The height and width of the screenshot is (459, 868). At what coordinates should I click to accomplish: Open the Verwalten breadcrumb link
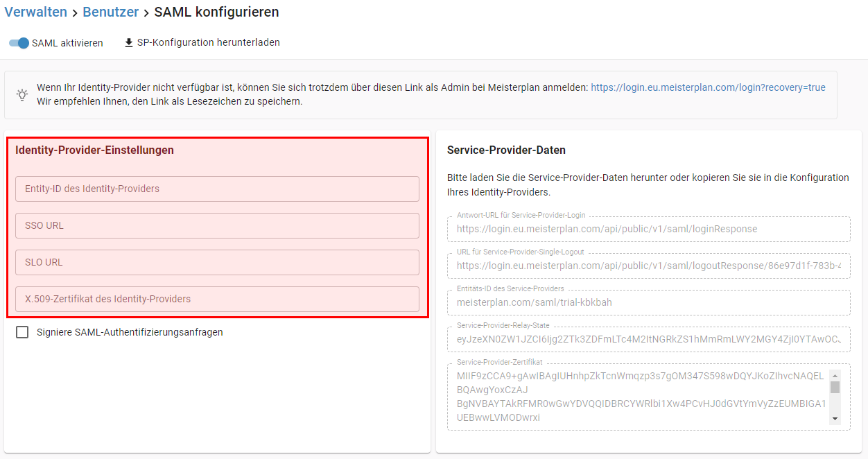pyautogui.click(x=36, y=12)
